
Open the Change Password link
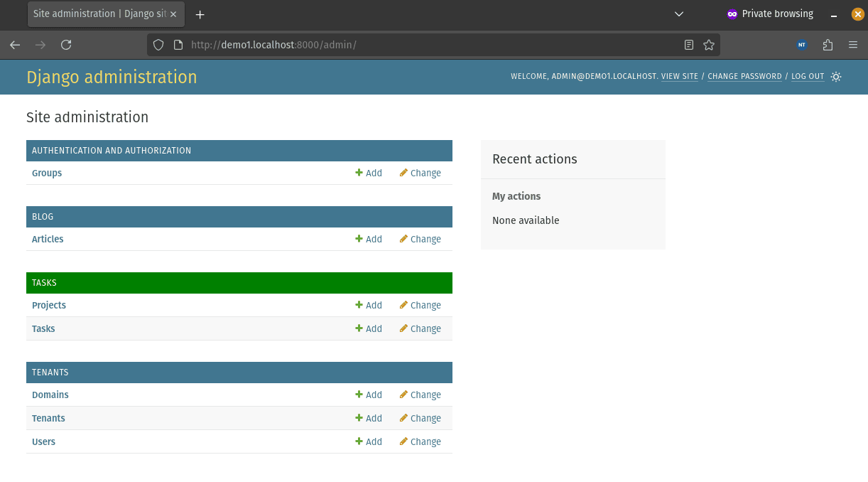point(744,77)
